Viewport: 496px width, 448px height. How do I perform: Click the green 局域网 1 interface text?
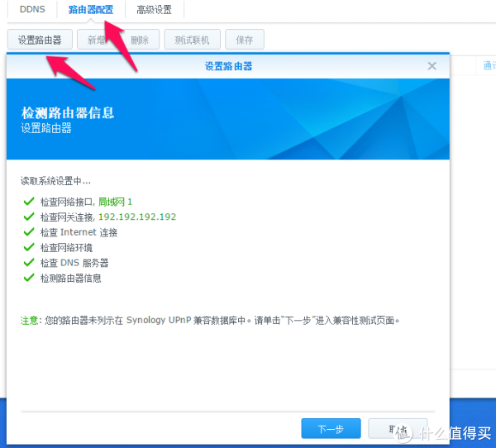[116, 202]
